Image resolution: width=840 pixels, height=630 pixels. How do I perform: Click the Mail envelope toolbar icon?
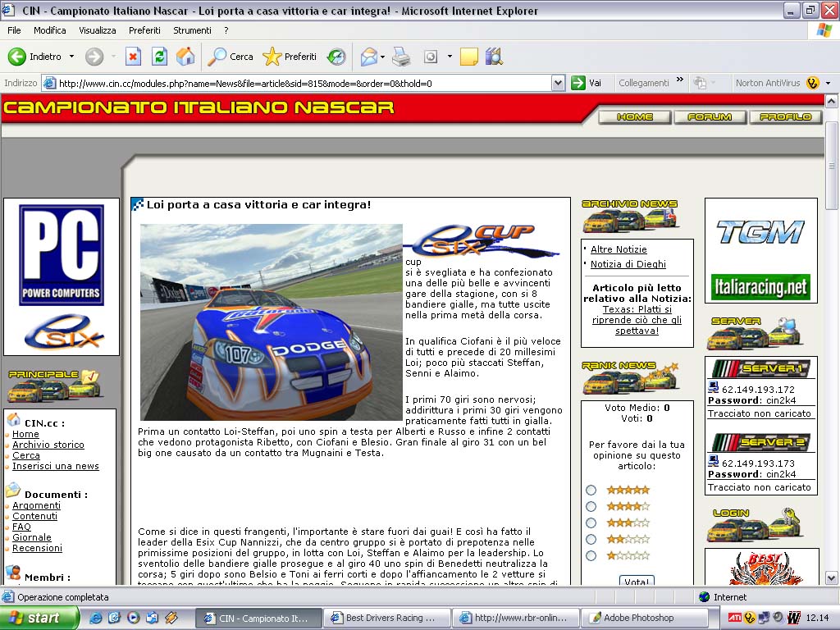pyautogui.click(x=368, y=57)
